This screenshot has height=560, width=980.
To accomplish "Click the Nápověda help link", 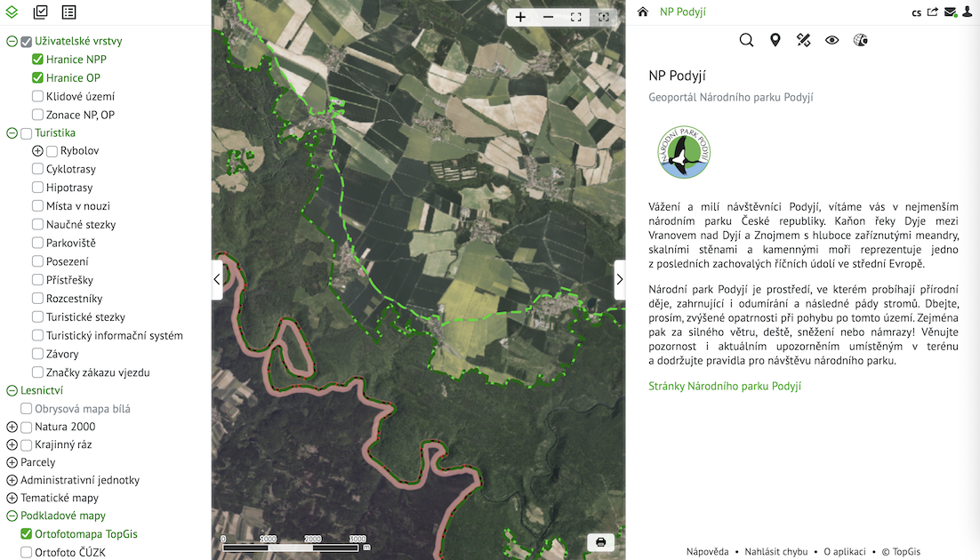I will (x=708, y=552).
